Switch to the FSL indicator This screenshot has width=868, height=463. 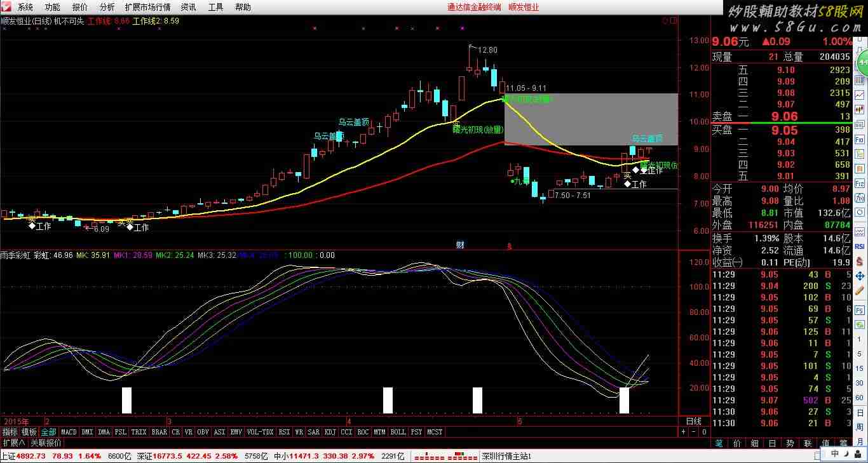[x=121, y=432]
